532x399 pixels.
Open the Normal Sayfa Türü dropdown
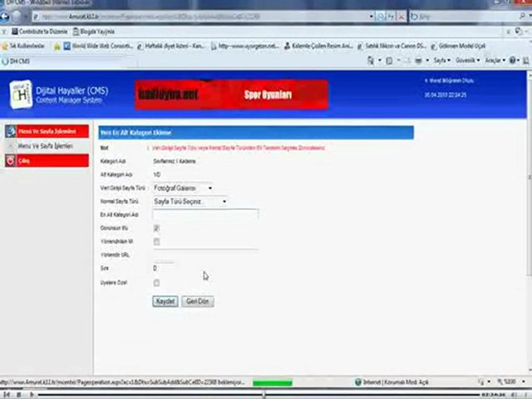tap(190, 202)
